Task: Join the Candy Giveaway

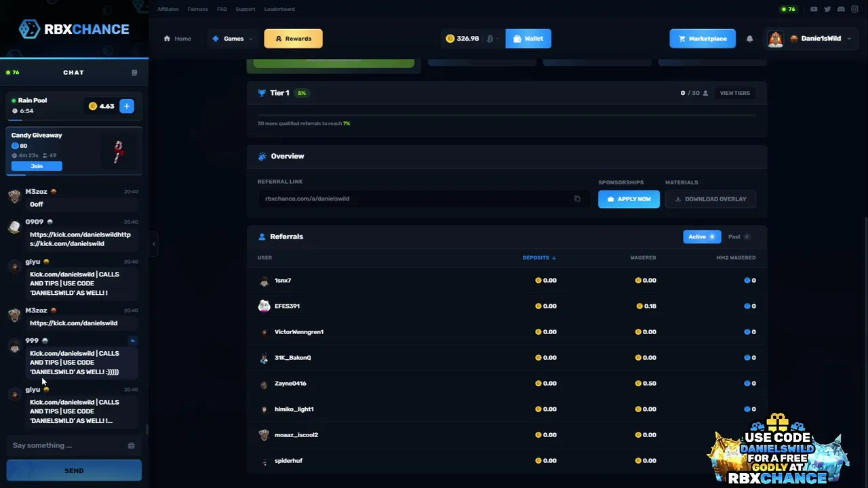Action: (x=37, y=166)
